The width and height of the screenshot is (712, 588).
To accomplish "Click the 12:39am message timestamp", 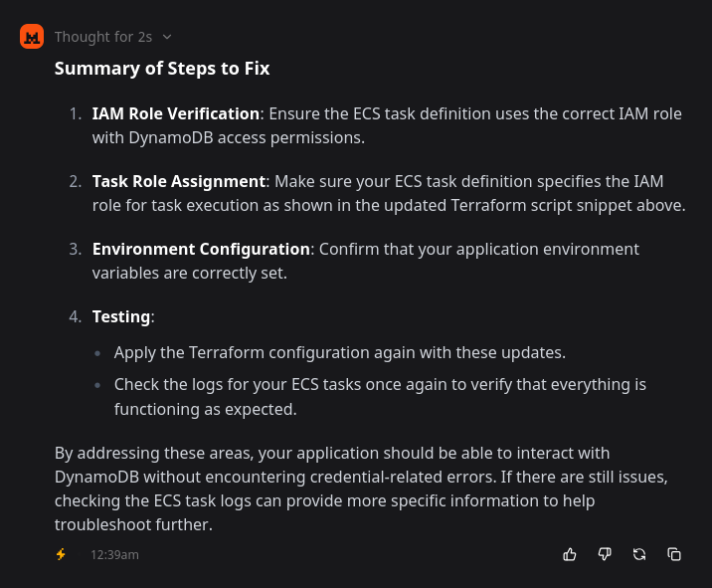I will click(x=115, y=555).
